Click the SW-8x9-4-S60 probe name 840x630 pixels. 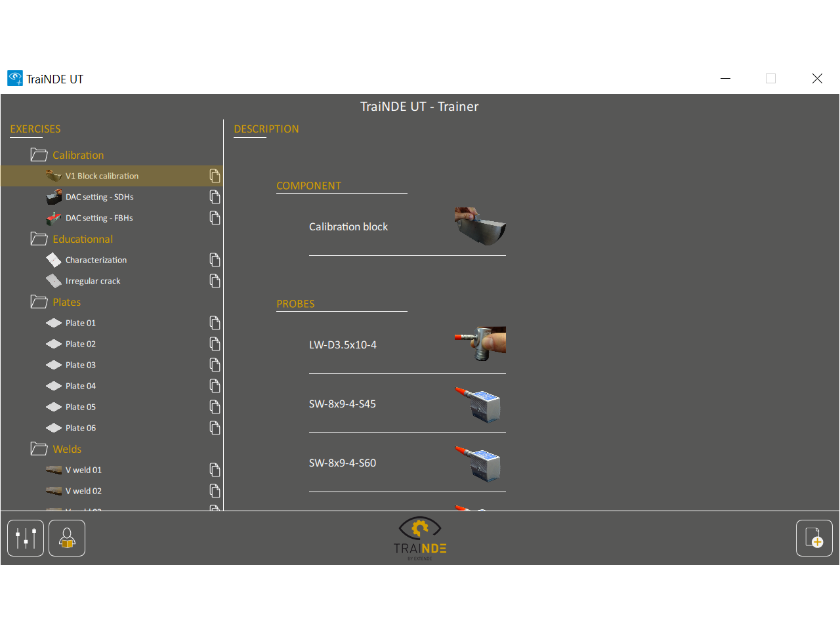point(343,463)
